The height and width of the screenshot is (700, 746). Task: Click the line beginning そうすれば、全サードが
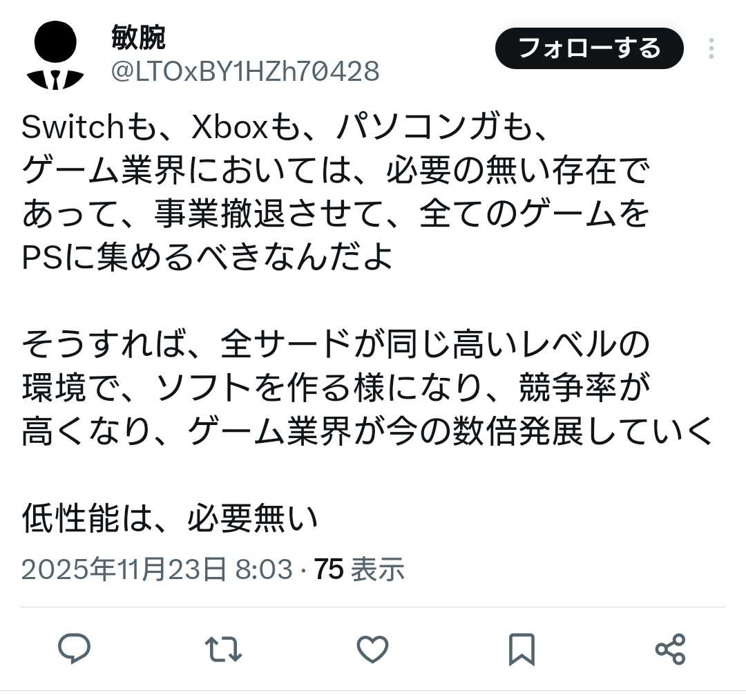336,344
